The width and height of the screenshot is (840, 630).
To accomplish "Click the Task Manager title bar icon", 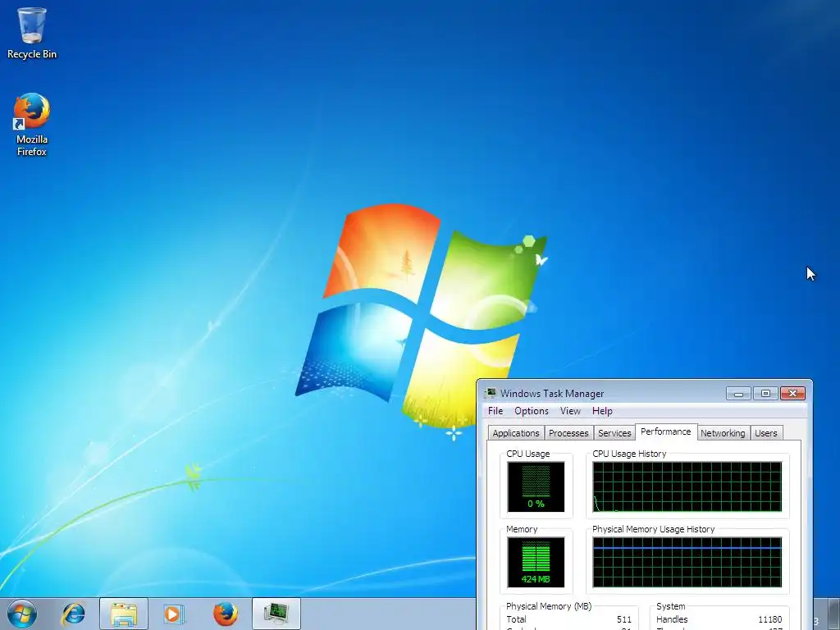I will click(491, 393).
